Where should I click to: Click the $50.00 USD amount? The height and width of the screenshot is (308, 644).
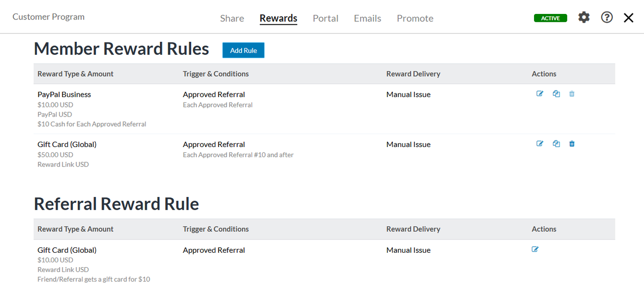[55, 155]
